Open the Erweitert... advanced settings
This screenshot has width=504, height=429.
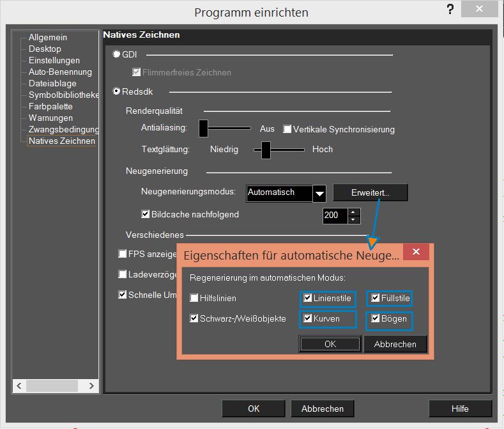tap(370, 192)
